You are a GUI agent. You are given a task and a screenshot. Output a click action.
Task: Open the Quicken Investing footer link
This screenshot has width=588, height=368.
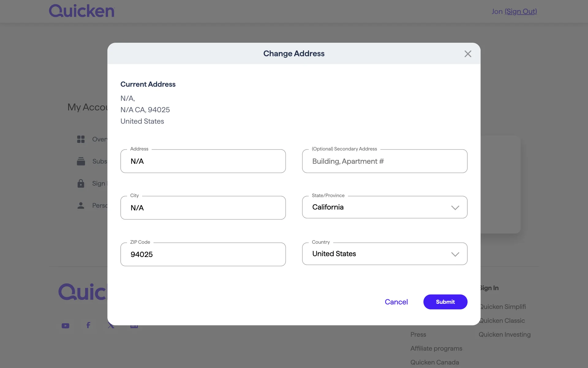[x=504, y=335]
